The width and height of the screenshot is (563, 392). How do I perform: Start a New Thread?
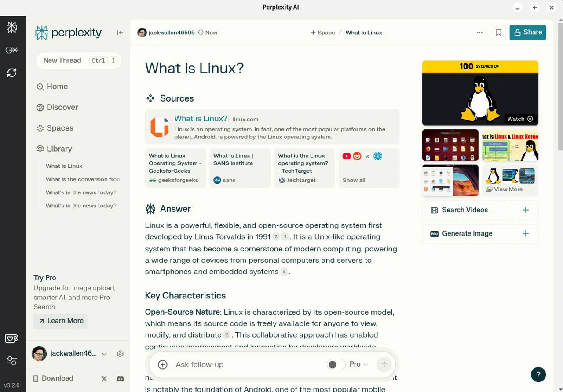79,61
